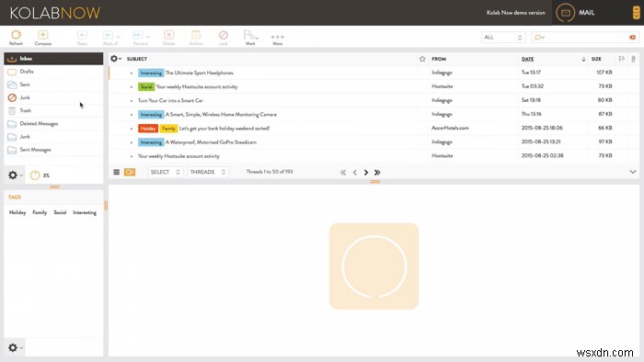Screen dimensions: 644x362
Task: Compose a new message
Action: coord(42,38)
